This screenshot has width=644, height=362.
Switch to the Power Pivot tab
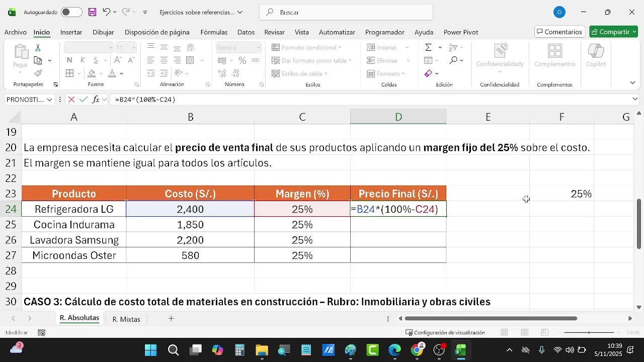pos(461,32)
